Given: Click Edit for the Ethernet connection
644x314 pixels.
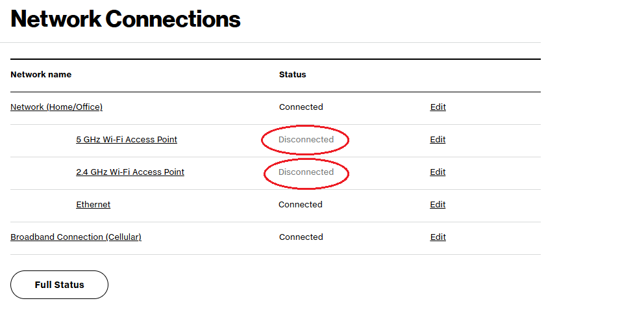Looking at the screenshot, I should [x=438, y=205].
